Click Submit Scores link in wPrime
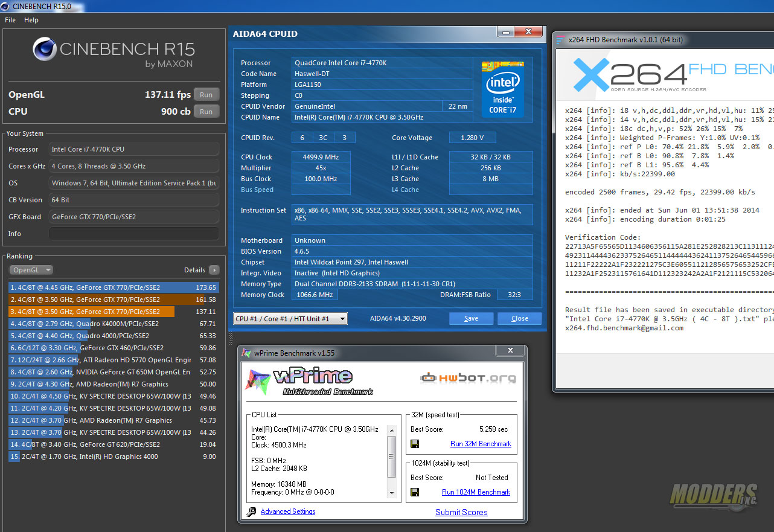 461,512
